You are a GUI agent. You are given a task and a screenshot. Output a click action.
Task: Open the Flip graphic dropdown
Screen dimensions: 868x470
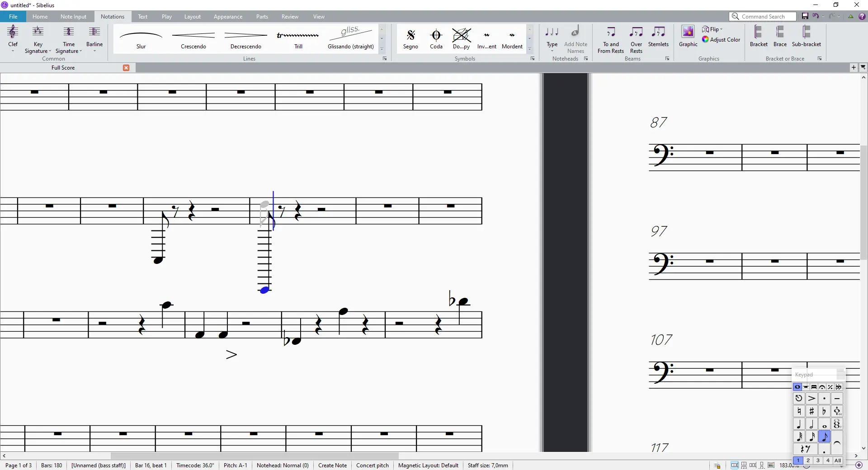[712, 29]
